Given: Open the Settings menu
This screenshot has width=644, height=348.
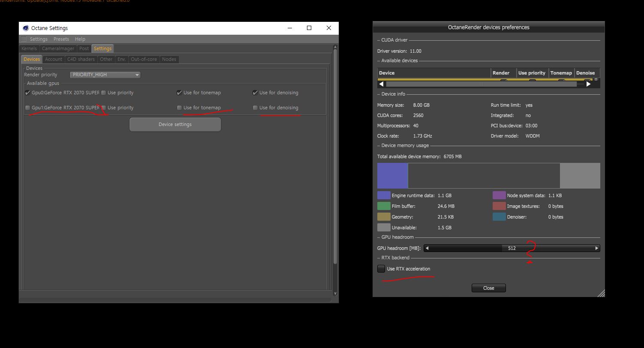Looking at the screenshot, I should coord(39,39).
